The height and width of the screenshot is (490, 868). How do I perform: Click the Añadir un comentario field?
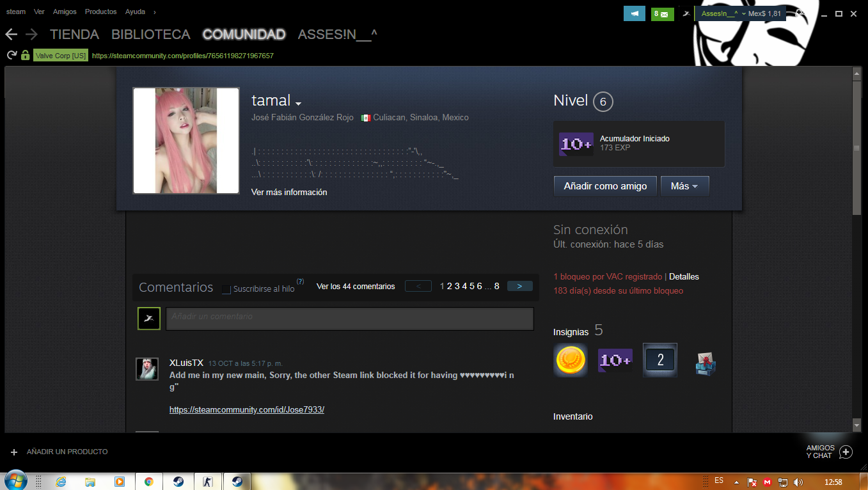coord(350,319)
